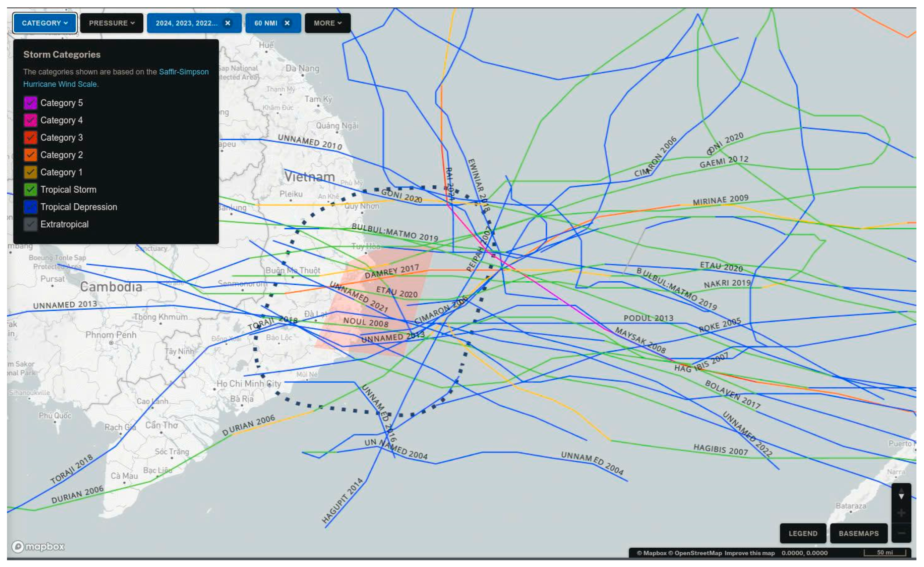Remove the years filter via X icon
924x567 pixels.
pyautogui.click(x=227, y=23)
